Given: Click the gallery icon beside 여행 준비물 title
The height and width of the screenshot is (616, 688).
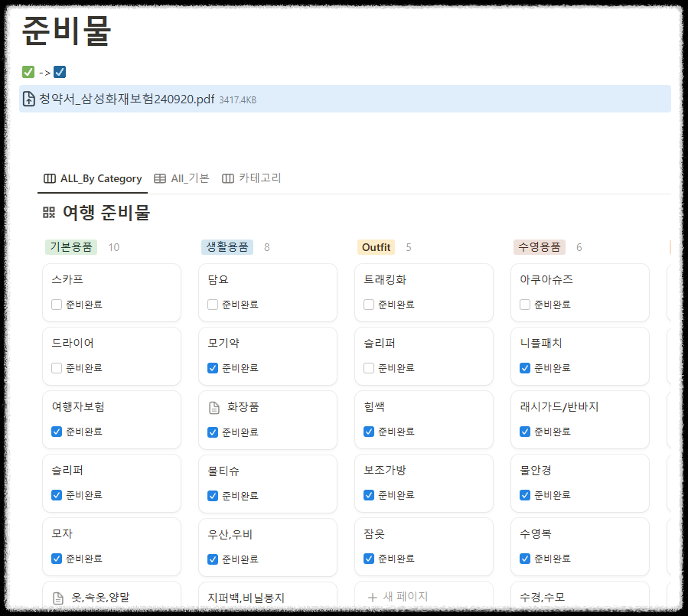Looking at the screenshot, I should 47,212.
